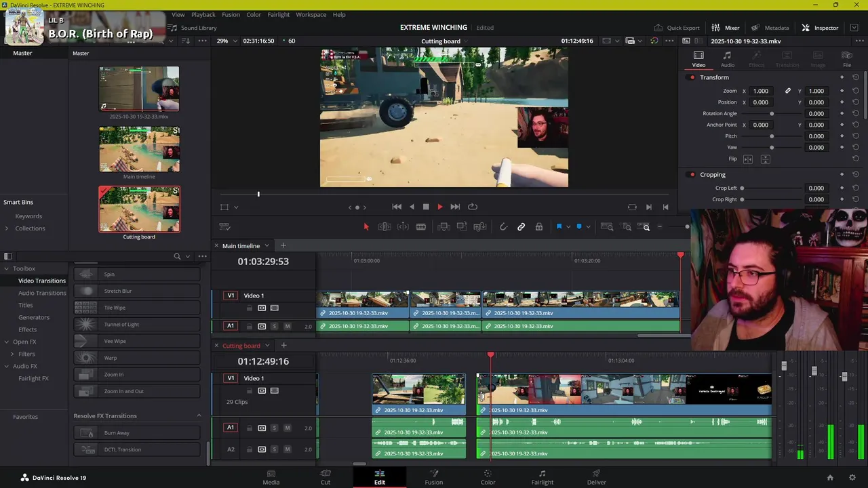The image size is (868, 488).
Task: Adjust the Crop Left slider
Action: point(742,188)
